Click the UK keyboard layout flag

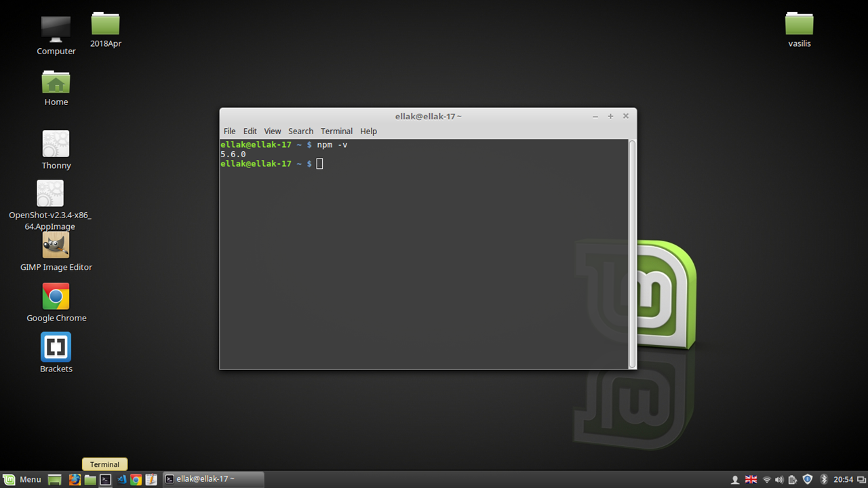[751, 479]
